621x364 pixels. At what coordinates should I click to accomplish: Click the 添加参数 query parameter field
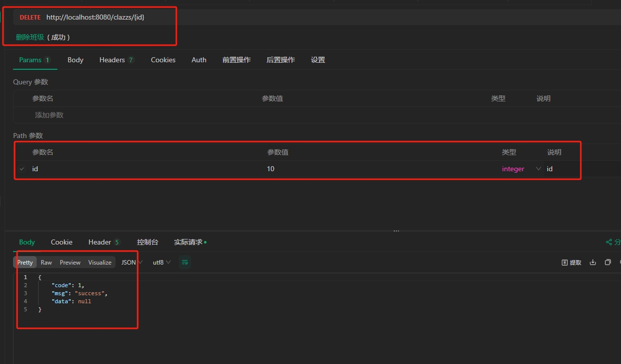(x=49, y=115)
